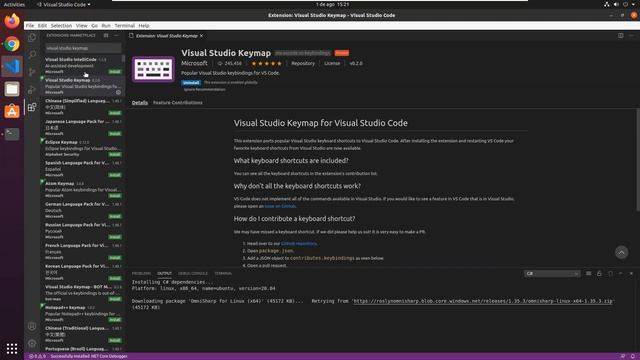
Task: Open the Visual Studio Code app menu in top bar
Action: [x=64, y=4]
